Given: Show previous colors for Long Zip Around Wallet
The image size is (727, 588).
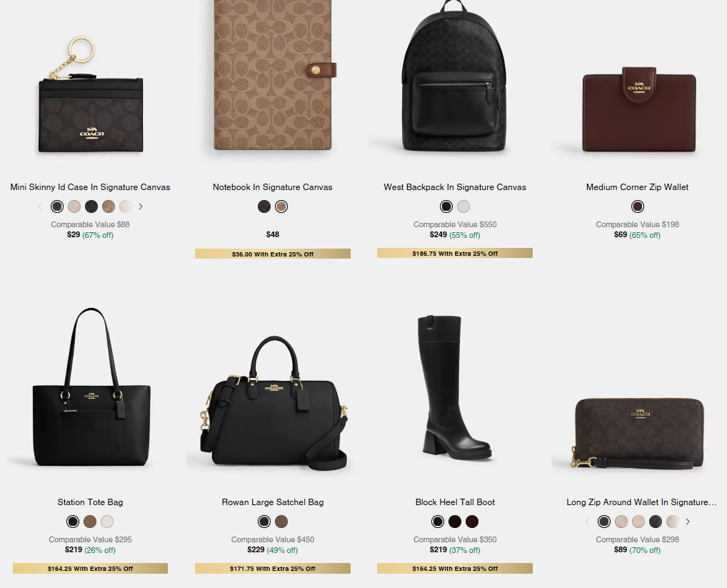Looking at the screenshot, I should (587, 522).
